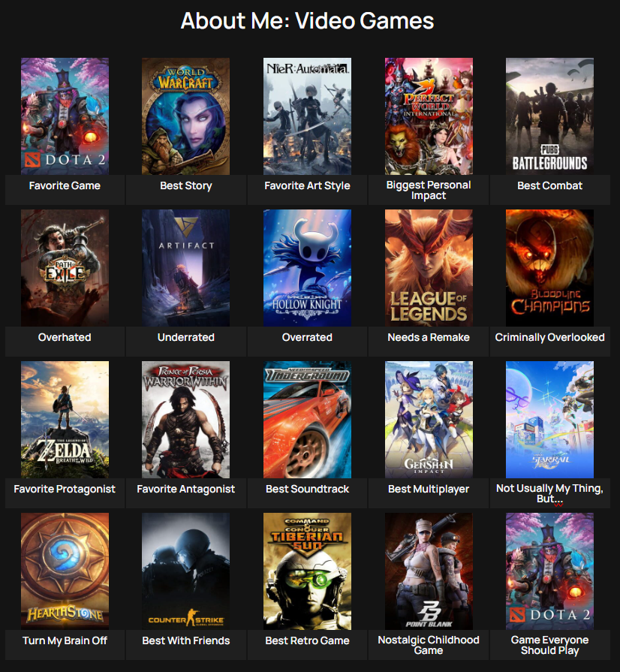Screen dimensions: 620x672
Task: Select the Genshin Impact cover
Action: 429,420
